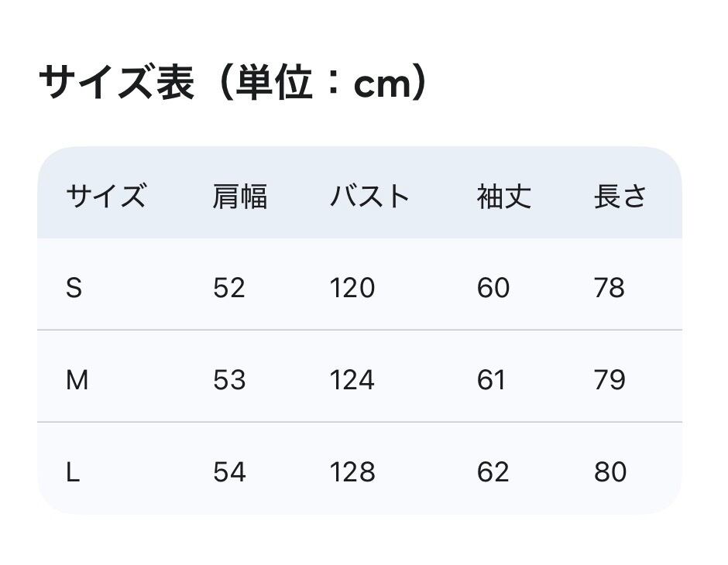The height and width of the screenshot is (565, 728).
Task: Click sleeve length value 61
Action: pos(492,380)
